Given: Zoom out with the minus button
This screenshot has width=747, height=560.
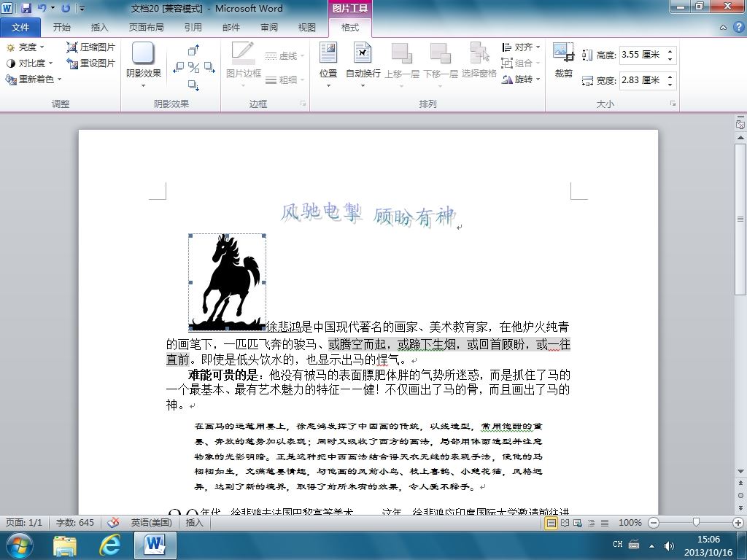Looking at the screenshot, I should tap(654, 523).
